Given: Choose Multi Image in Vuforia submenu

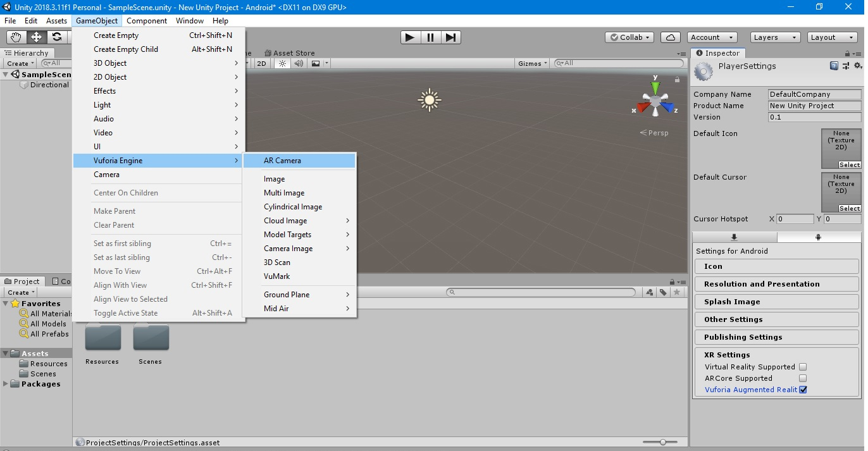Looking at the screenshot, I should (x=299, y=193).
